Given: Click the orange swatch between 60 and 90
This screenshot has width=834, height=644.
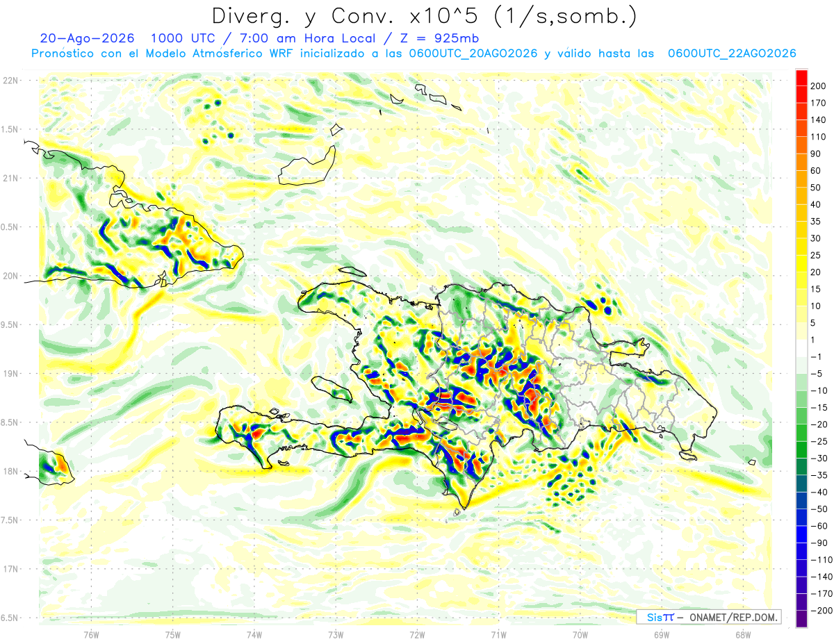Looking at the screenshot, I should [x=801, y=162].
